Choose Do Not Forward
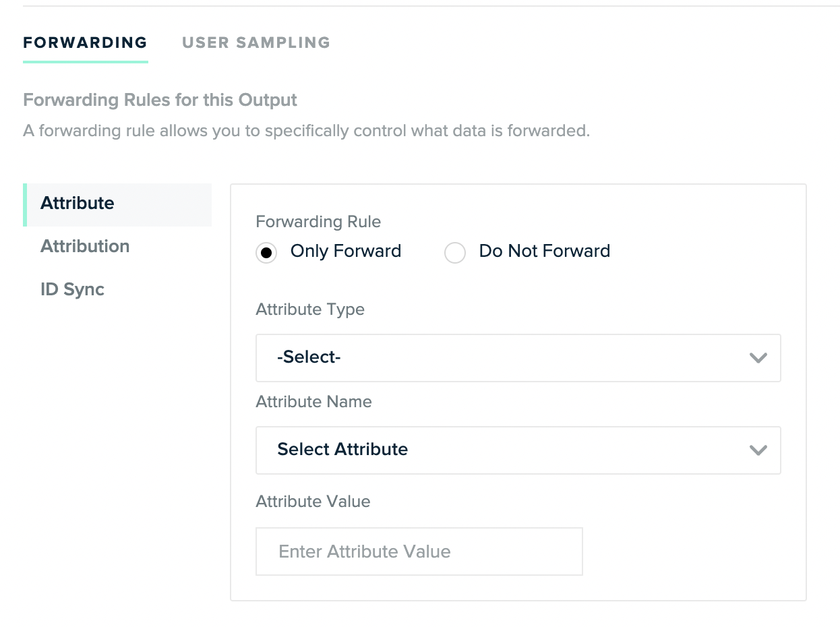The width and height of the screenshot is (840, 627). (455, 251)
